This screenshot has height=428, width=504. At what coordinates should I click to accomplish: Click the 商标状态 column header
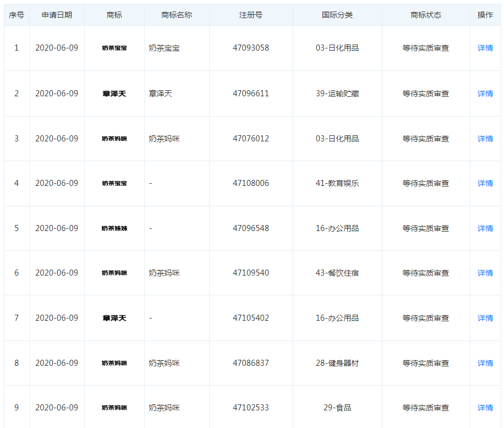tap(426, 15)
